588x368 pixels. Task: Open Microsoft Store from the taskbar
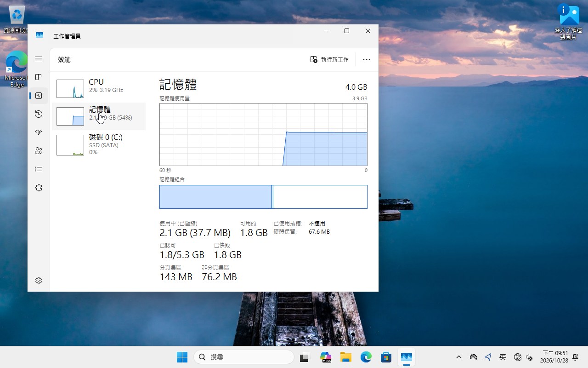click(386, 357)
